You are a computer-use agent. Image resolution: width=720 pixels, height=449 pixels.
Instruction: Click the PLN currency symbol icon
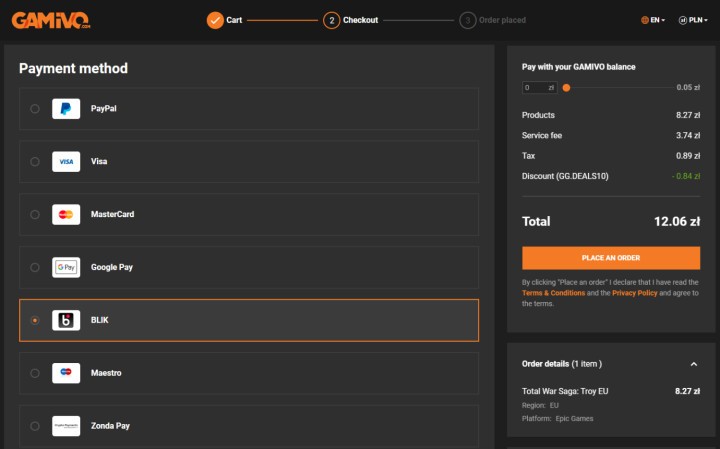click(x=683, y=20)
